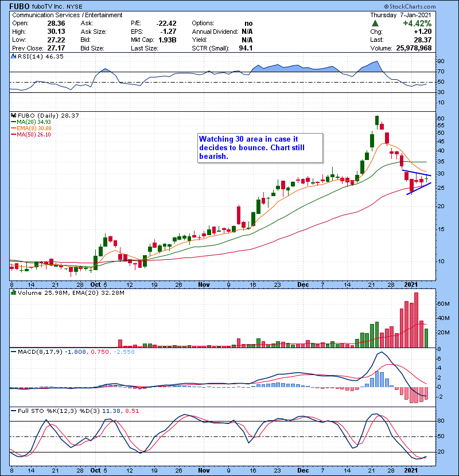
Task: Click the MA(50) 26.10 legend text
Action: (x=34, y=134)
